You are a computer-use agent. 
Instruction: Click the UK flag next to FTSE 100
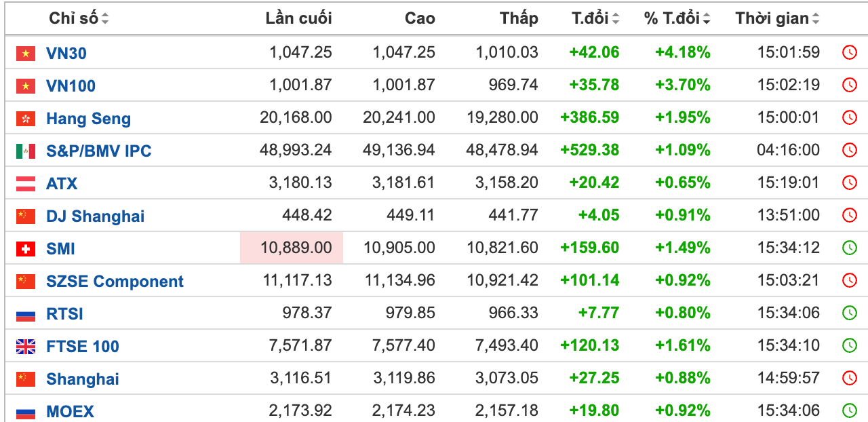[x=26, y=347]
